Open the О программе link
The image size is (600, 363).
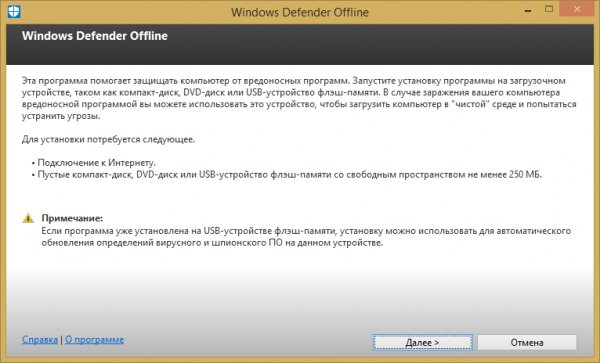coord(95,340)
